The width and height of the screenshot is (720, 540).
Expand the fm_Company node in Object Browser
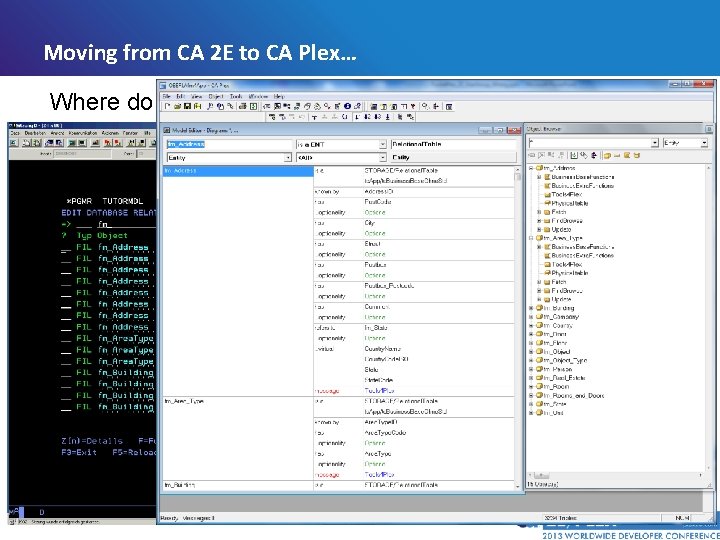tap(531, 317)
